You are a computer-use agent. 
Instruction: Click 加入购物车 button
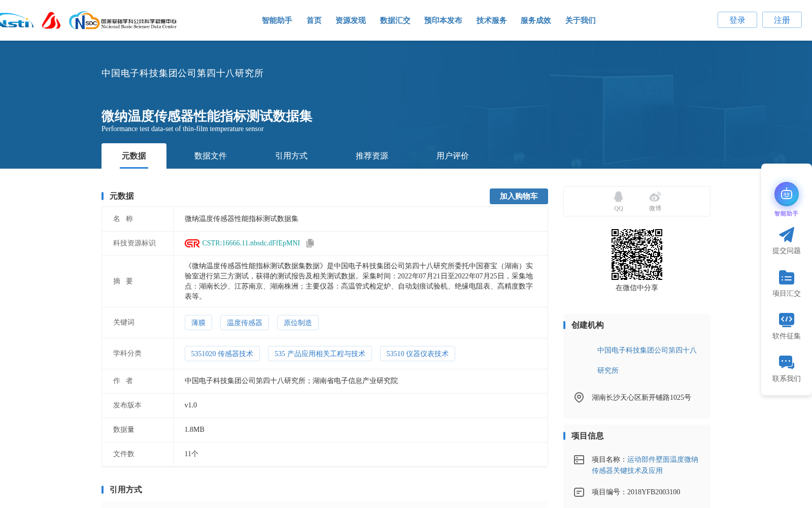pos(519,196)
